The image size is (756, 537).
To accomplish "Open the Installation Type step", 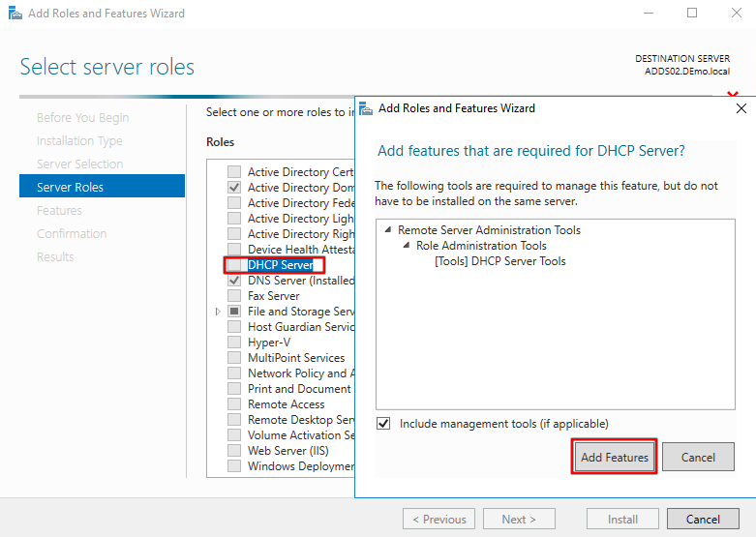I will (79, 140).
